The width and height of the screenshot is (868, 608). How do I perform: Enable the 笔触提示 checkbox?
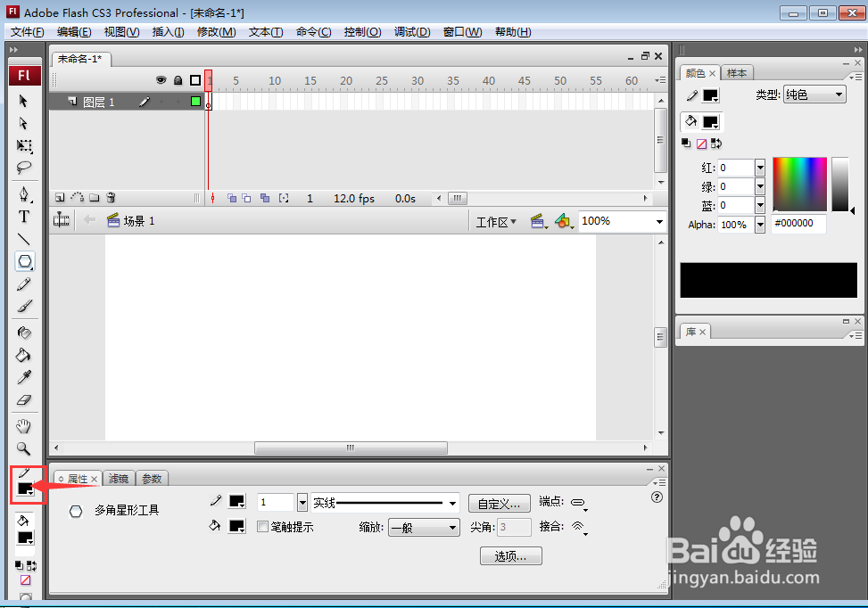click(x=263, y=527)
